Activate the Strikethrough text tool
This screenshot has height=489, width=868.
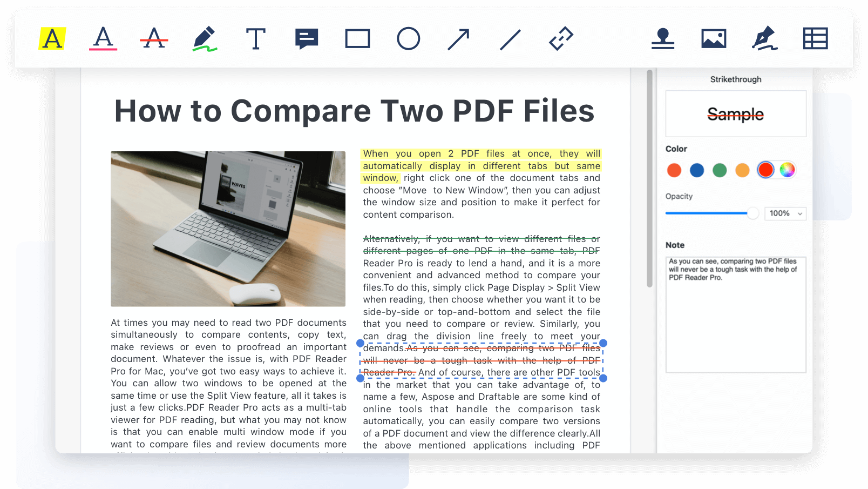click(x=154, y=39)
